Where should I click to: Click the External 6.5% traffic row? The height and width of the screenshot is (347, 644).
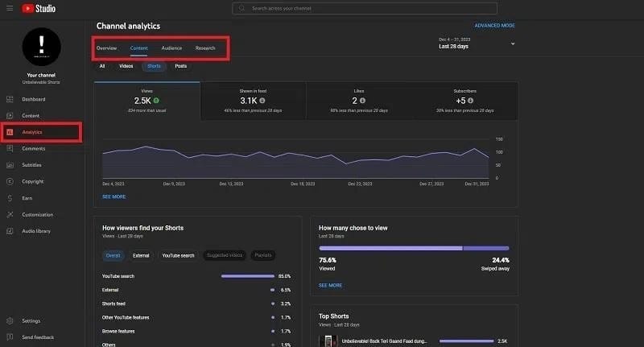pyautogui.click(x=196, y=290)
